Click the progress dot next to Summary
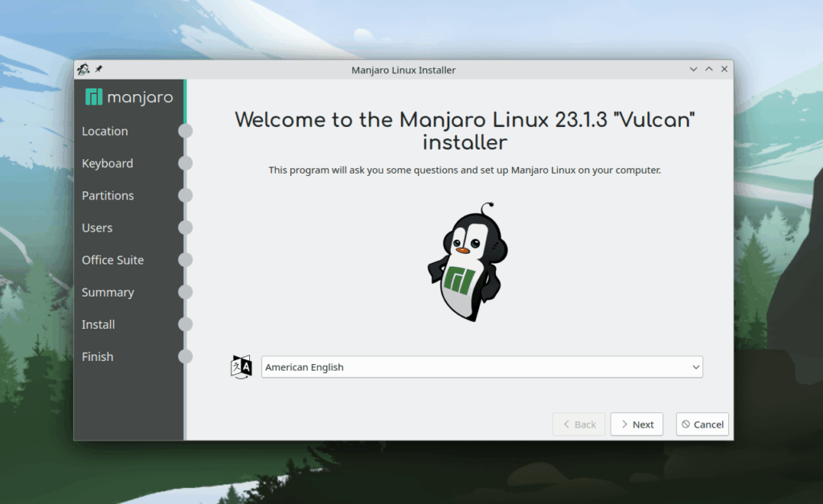The image size is (823, 504). pyautogui.click(x=186, y=292)
